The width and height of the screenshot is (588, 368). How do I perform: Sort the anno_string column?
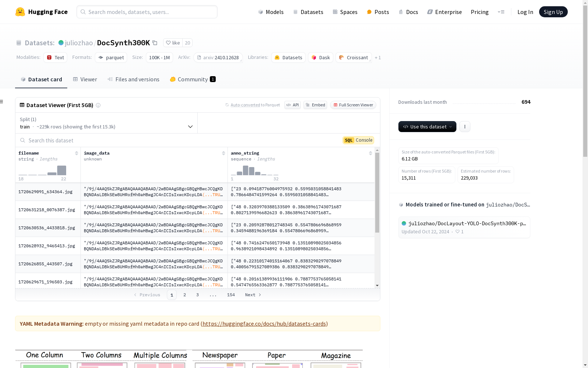coord(370,153)
